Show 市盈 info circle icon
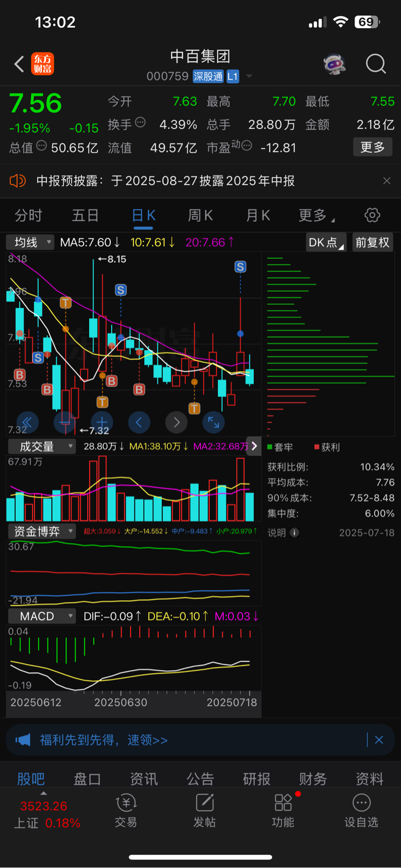The image size is (401, 868). coord(247,146)
